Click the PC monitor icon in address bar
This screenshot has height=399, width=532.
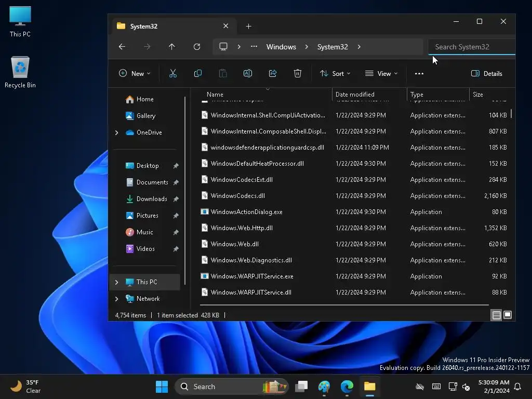point(223,46)
